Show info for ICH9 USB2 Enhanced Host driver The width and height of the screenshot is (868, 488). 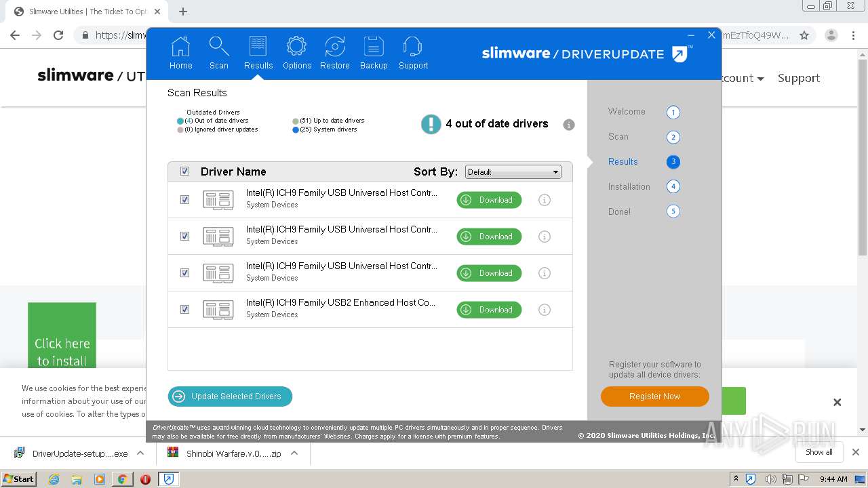(x=544, y=310)
